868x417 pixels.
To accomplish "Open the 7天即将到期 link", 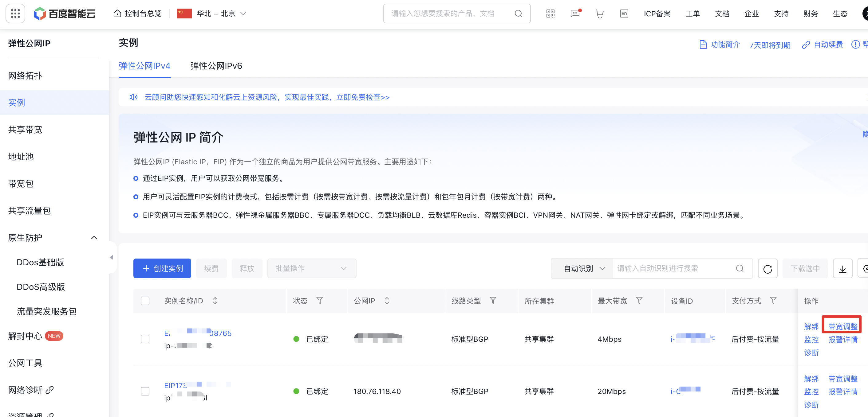I will (770, 45).
